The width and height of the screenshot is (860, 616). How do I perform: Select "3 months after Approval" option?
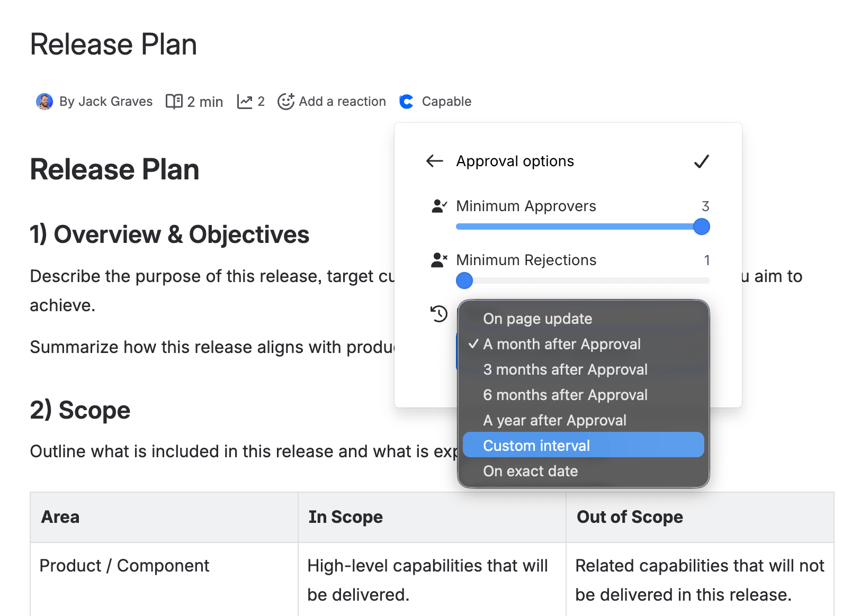[x=565, y=369]
